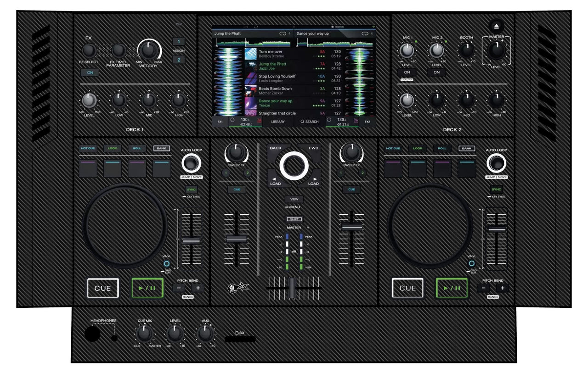This screenshot has width=588, height=373.
Task: Click Deck 2 pitch bend minus button
Action: tap(483, 288)
